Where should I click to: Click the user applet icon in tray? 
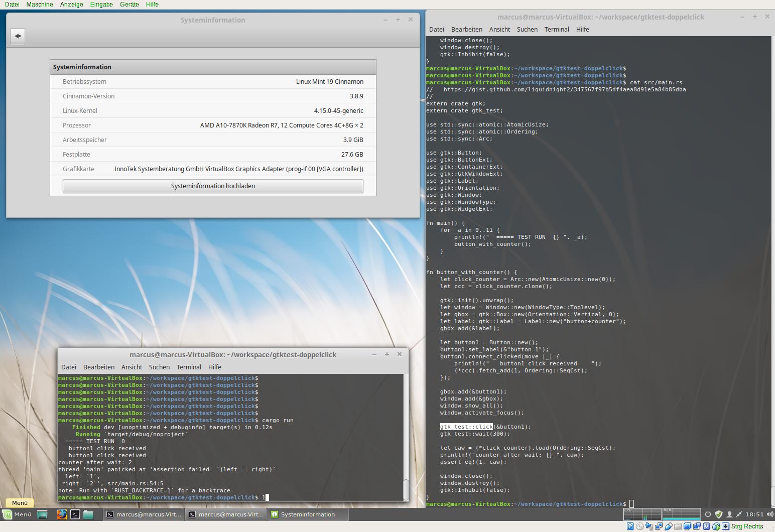click(729, 514)
